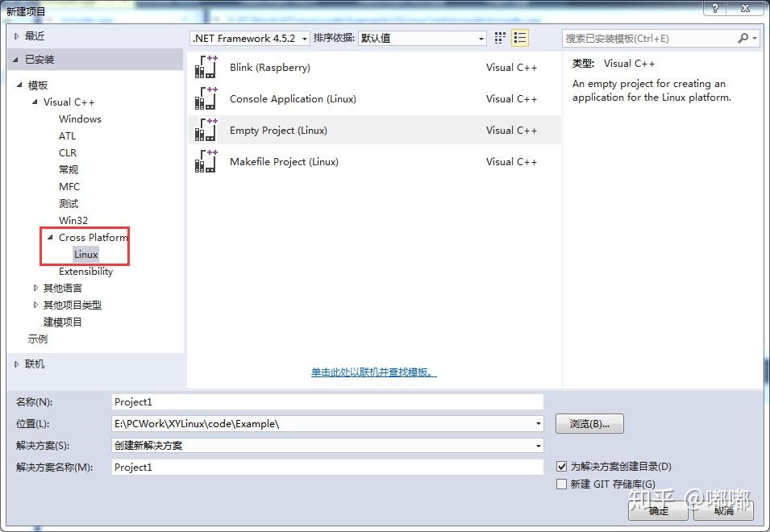Disable 为解决方案创建目录 checkbox
This screenshot has height=532, width=770.
562,467
